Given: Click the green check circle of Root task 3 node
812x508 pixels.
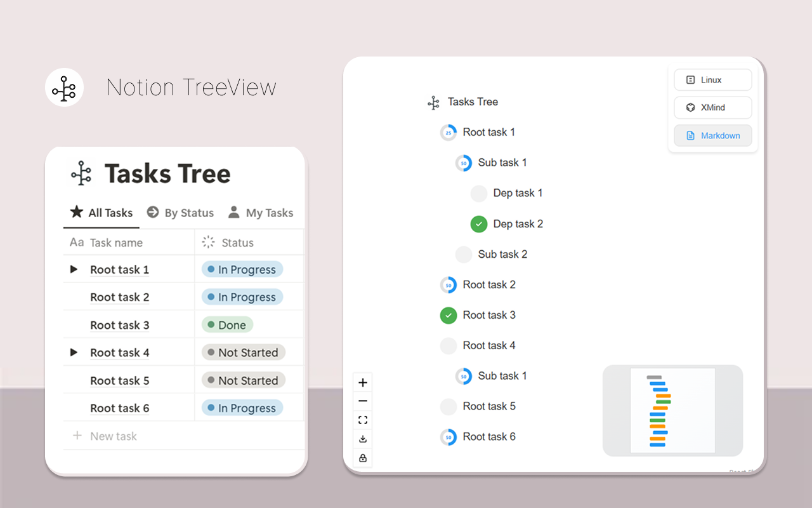Looking at the screenshot, I should 449,316.
